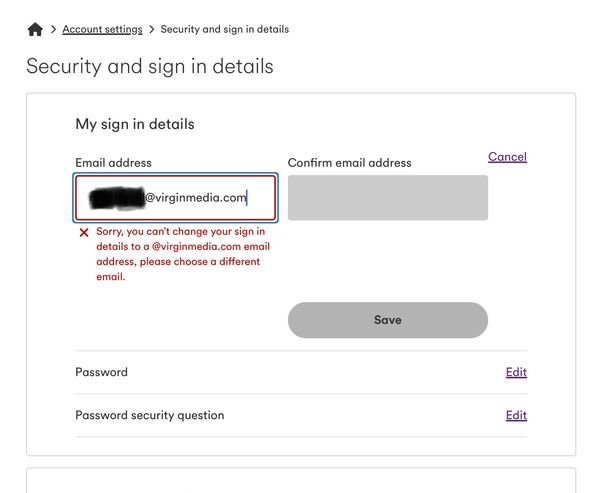Place the cursor after @virginmedia.com text

pos(247,198)
